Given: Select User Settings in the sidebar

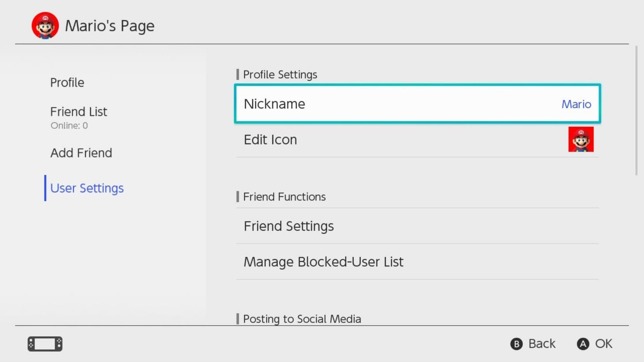Looking at the screenshot, I should 87,188.
